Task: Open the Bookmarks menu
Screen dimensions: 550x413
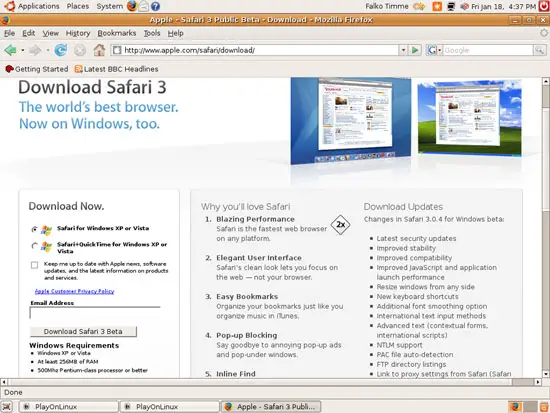Action: [x=117, y=33]
